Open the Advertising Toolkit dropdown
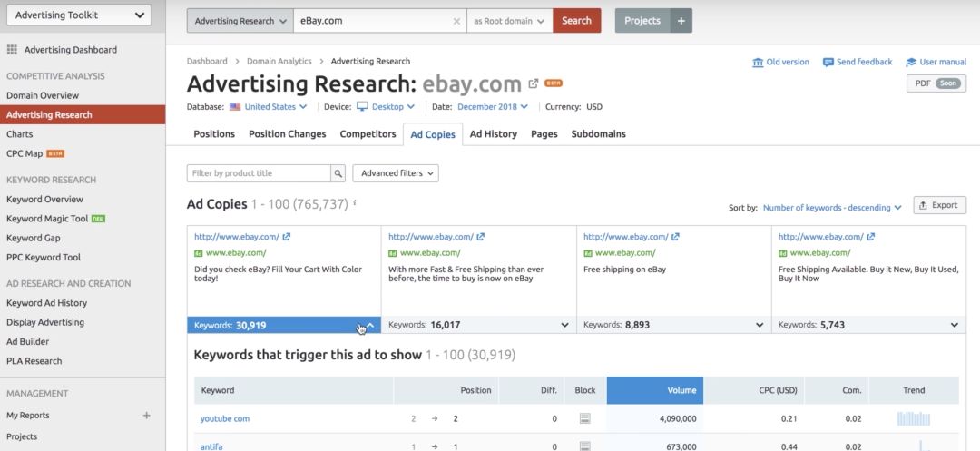980x451 pixels. [79, 15]
